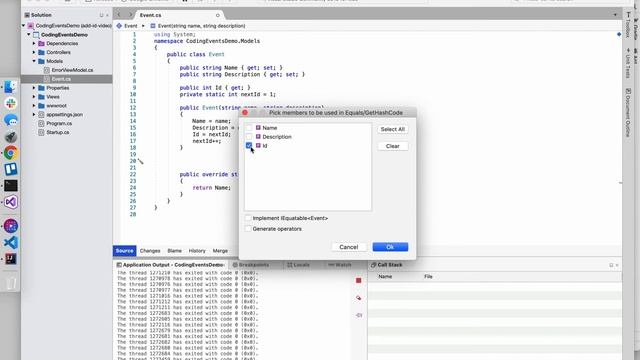Open Terminal from the Dock
The image size is (640, 360).
tap(11, 186)
